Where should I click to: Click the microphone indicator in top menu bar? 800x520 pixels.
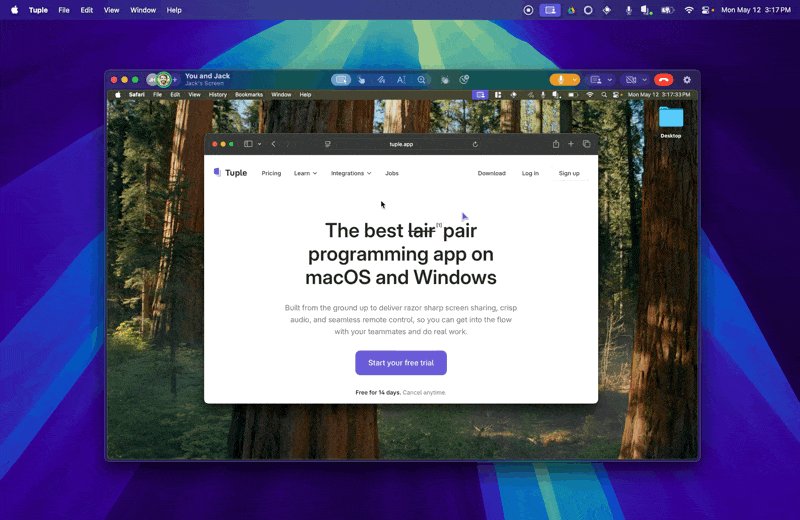[629, 10]
